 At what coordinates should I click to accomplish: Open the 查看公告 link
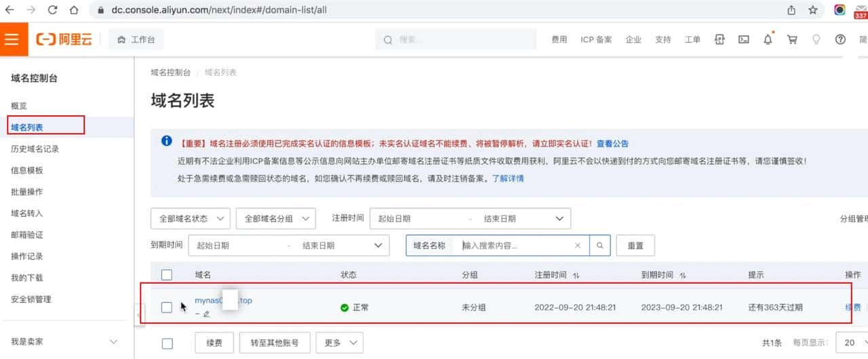tap(612, 144)
